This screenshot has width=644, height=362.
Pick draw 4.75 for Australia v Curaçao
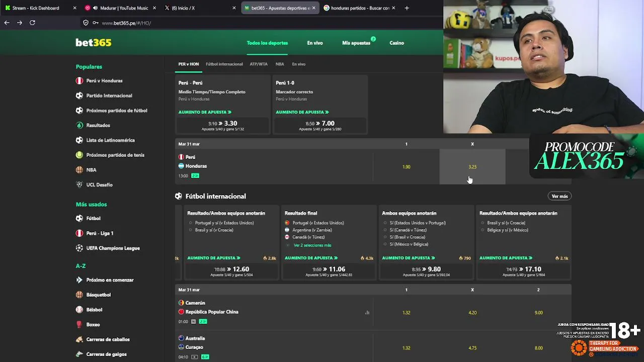pos(472,348)
